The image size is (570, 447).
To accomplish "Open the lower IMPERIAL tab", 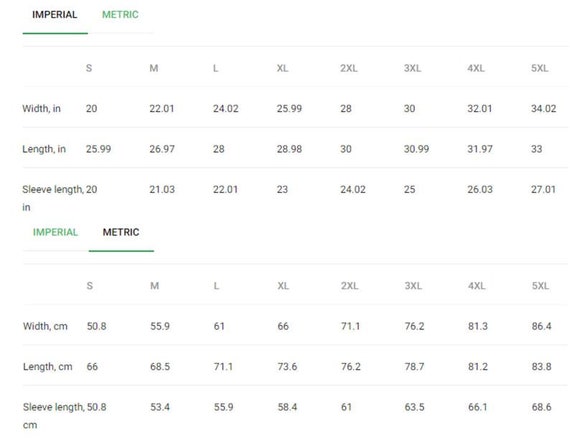I will coord(55,232).
